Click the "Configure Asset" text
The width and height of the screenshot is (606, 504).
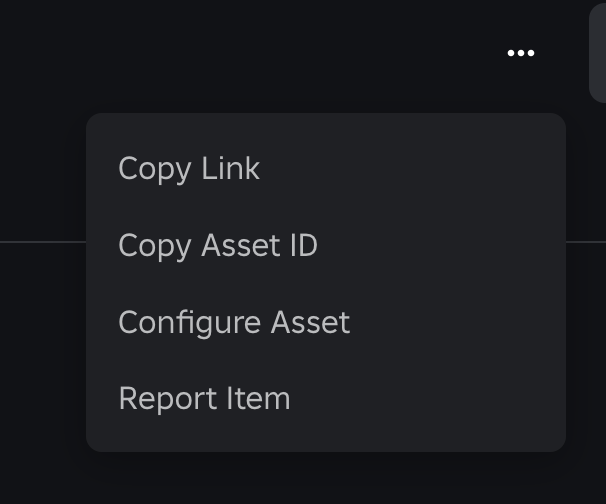[234, 322]
